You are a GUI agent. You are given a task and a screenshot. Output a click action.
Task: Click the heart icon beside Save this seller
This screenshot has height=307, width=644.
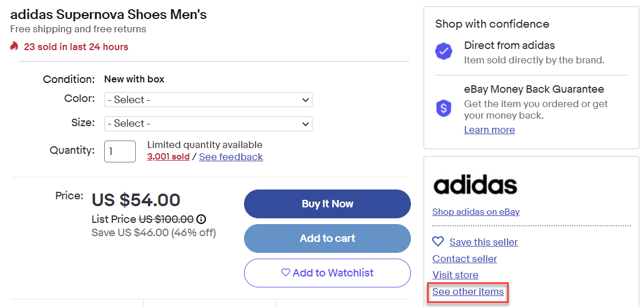(438, 242)
